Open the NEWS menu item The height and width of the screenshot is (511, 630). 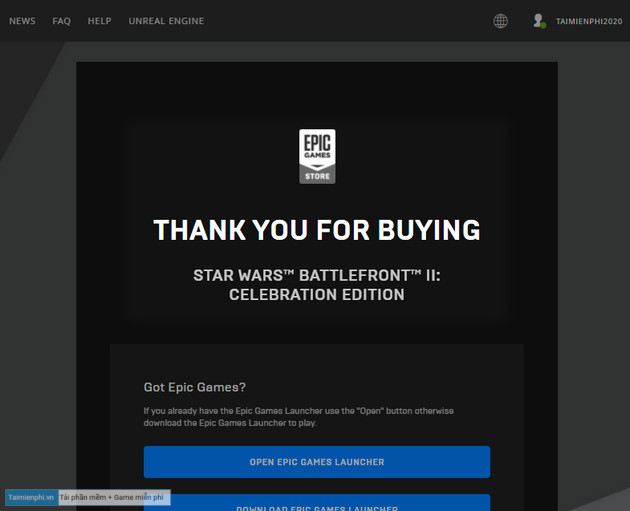click(x=22, y=21)
